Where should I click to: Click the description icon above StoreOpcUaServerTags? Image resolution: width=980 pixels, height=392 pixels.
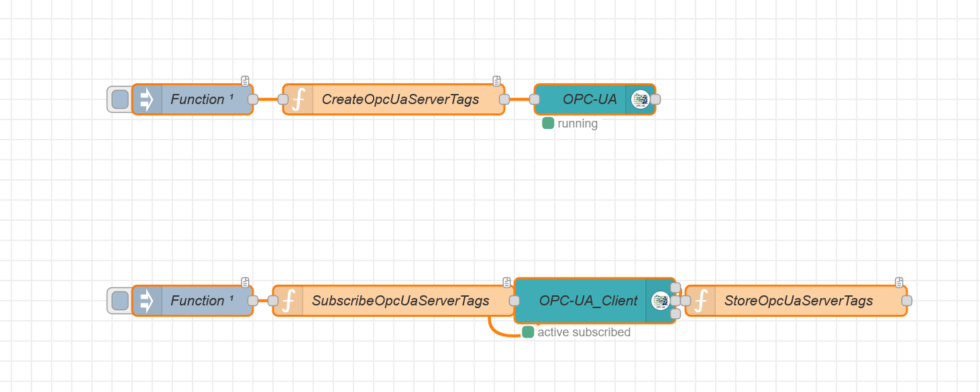point(899,283)
